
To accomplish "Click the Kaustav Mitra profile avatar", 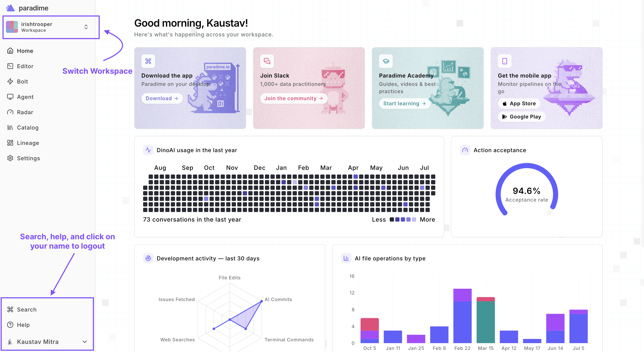I will point(10,342).
